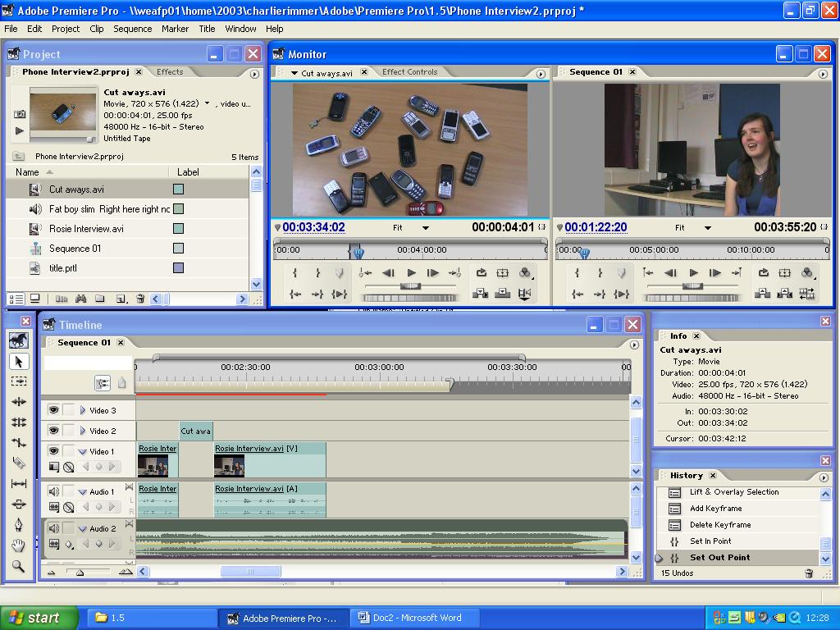Select the Rate Stretch tool
This screenshot has height=630, width=840.
coord(19,442)
